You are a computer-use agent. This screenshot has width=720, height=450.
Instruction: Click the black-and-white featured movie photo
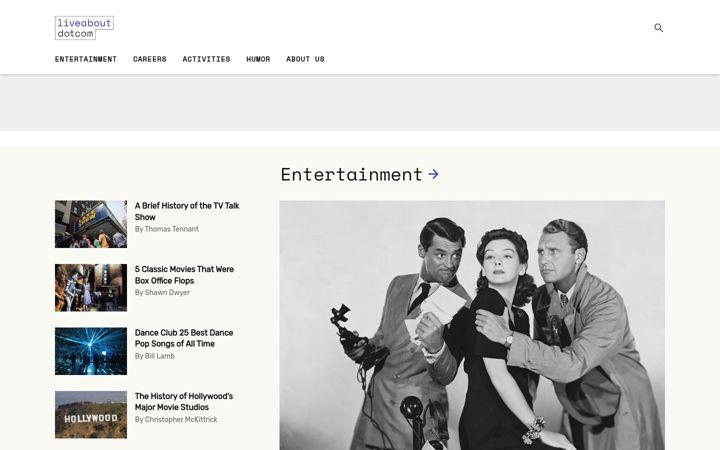tap(472, 325)
